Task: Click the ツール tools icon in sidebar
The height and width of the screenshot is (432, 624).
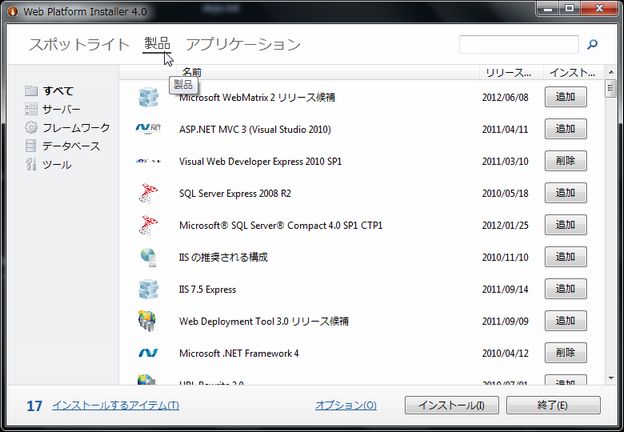Action: point(31,164)
